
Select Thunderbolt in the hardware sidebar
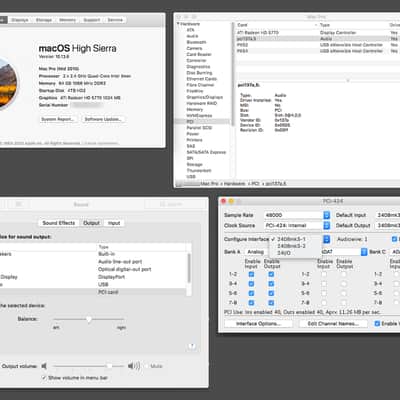(x=199, y=170)
